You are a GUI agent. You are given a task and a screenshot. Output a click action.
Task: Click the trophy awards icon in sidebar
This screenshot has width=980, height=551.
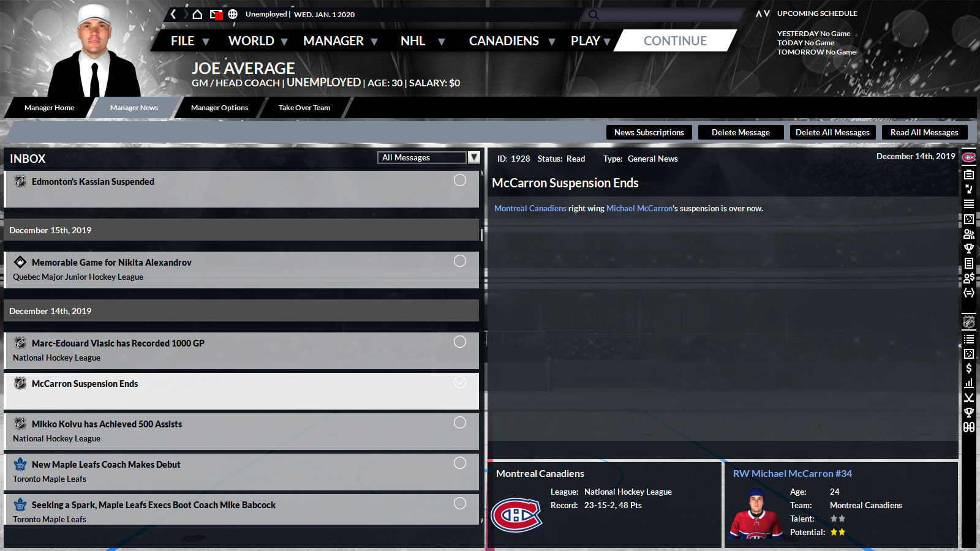[969, 249]
